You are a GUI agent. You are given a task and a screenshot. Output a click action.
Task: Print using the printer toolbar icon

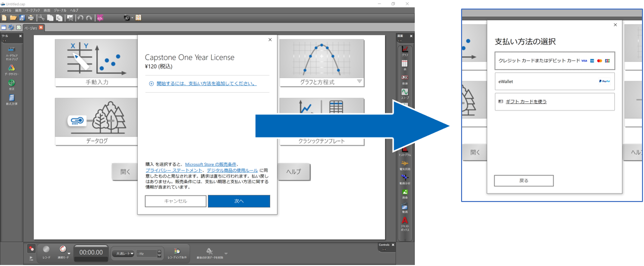(x=31, y=18)
